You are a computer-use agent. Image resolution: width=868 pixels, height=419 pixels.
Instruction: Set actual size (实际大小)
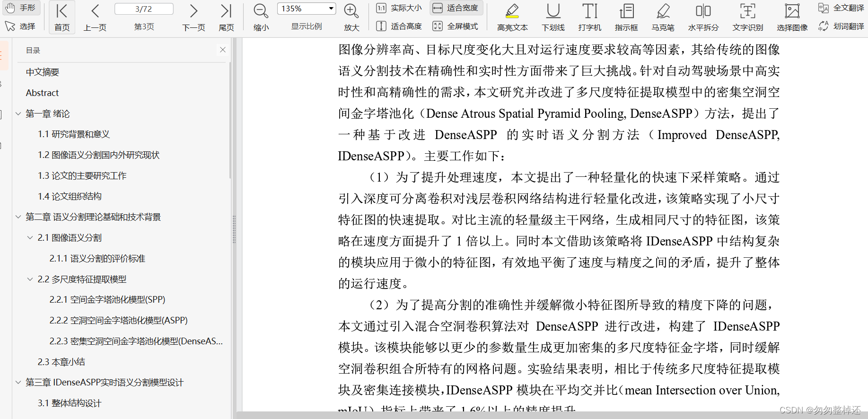tap(399, 8)
